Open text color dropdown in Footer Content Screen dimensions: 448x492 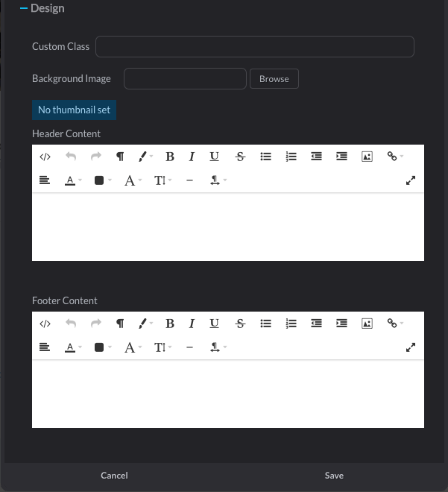click(x=73, y=347)
